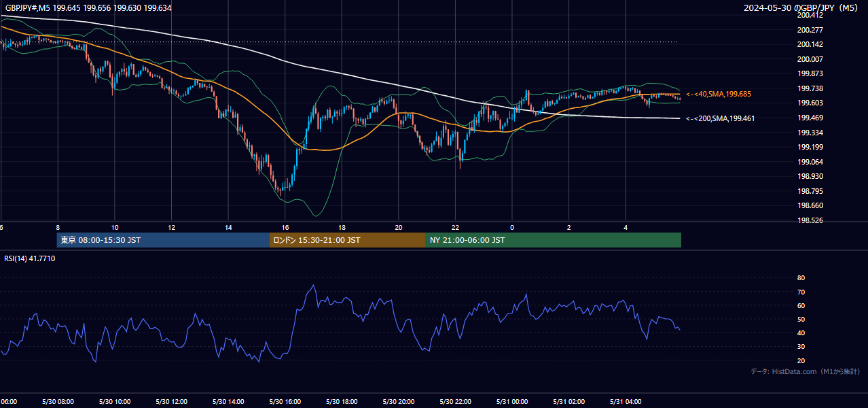Click price axis value 200.007
The image size is (868, 408).
(x=810, y=59)
